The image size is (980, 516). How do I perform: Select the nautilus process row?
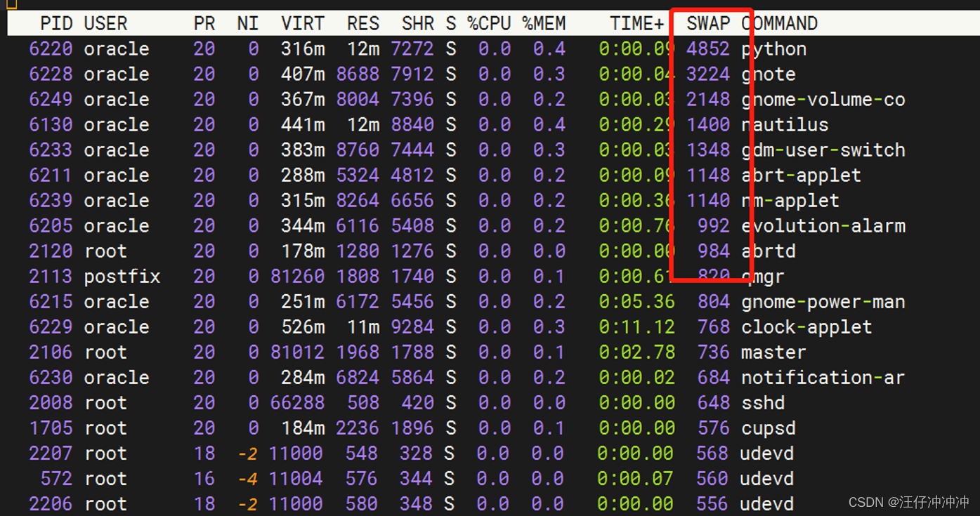pos(422,124)
